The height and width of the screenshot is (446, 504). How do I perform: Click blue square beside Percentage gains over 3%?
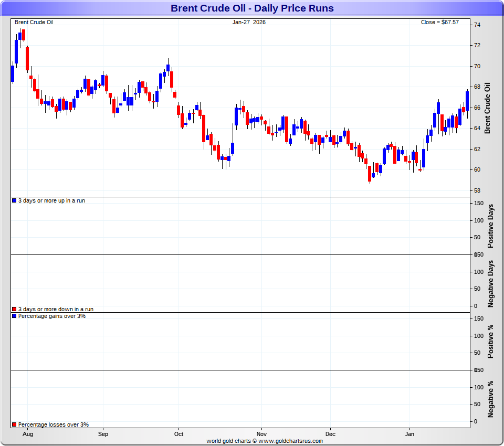coord(14,316)
